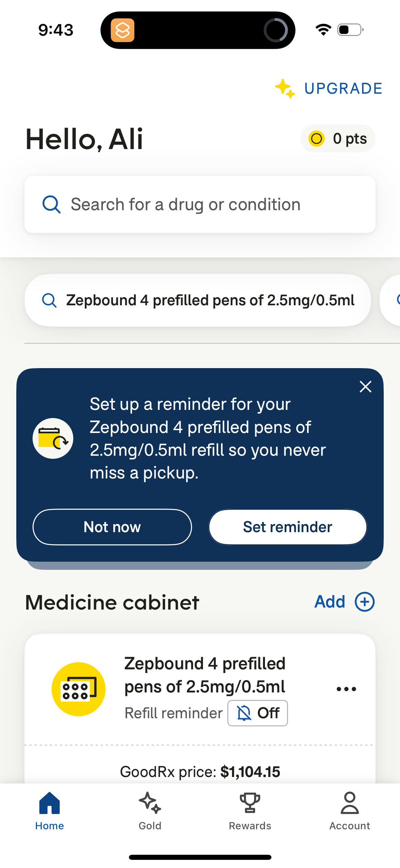
Task: Open the three-dot menu on the Zepbound card
Action: pyautogui.click(x=346, y=689)
